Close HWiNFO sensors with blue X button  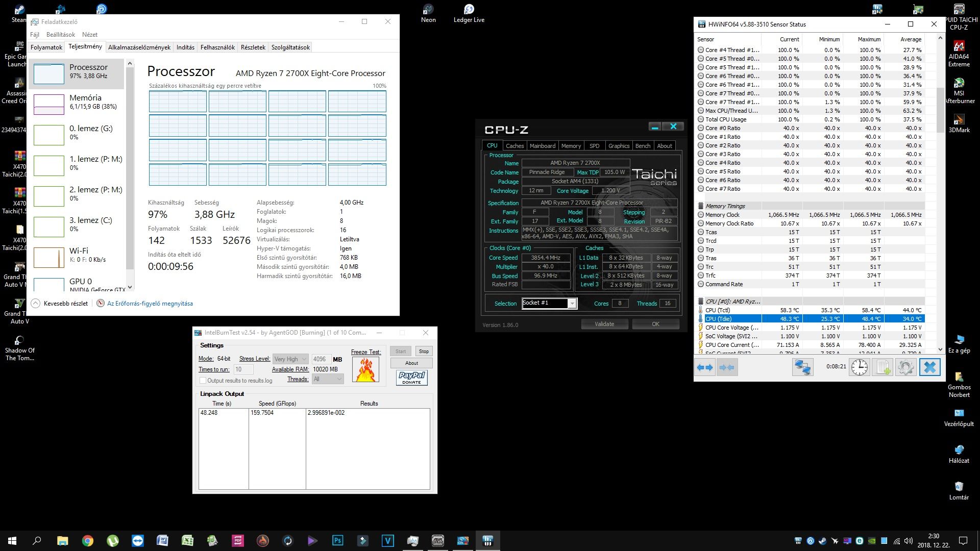(x=930, y=367)
